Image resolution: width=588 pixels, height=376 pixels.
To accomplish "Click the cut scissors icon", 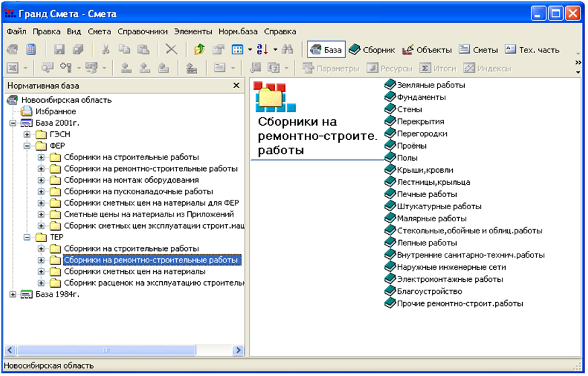I will click(106, 50).
